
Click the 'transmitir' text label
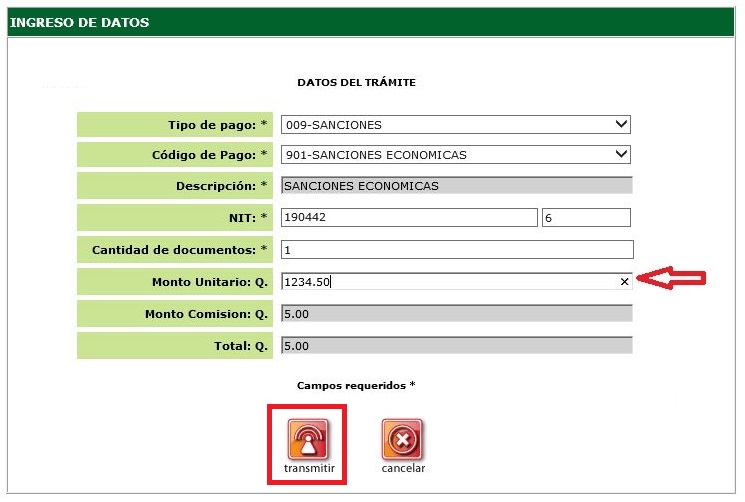click(x=308, y=468)
